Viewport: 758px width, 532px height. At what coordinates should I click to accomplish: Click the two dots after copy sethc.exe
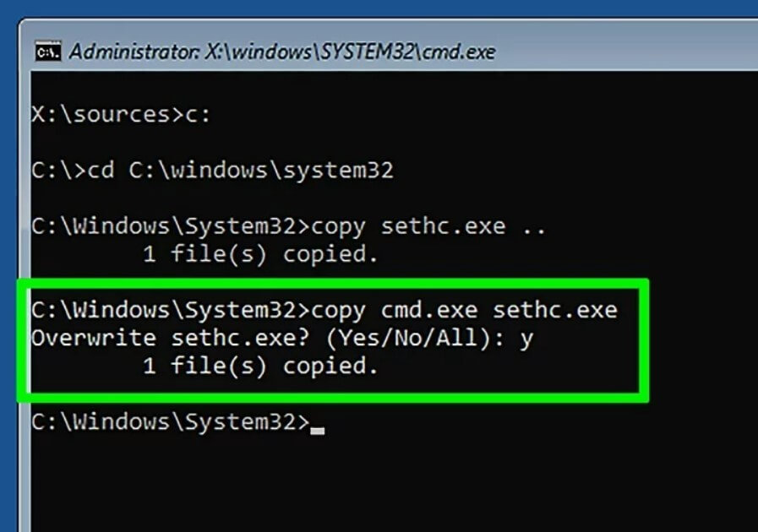coord(534,231)
